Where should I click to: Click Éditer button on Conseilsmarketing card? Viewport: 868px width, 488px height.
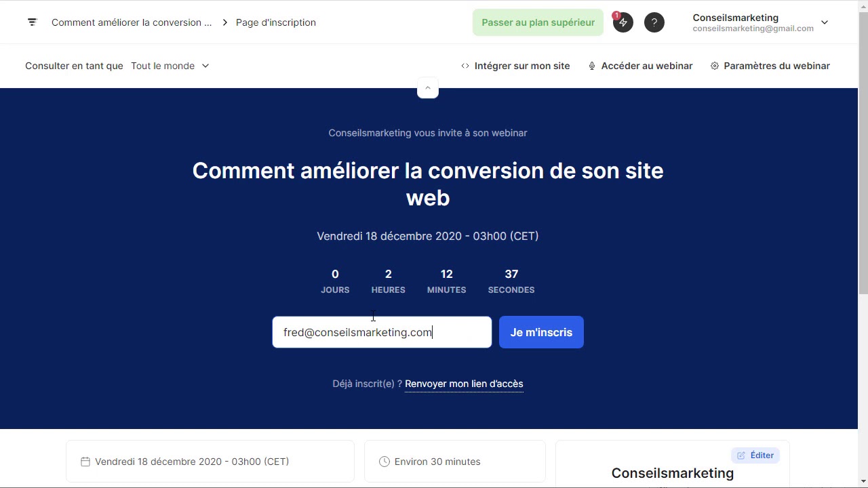coord(755,455)
